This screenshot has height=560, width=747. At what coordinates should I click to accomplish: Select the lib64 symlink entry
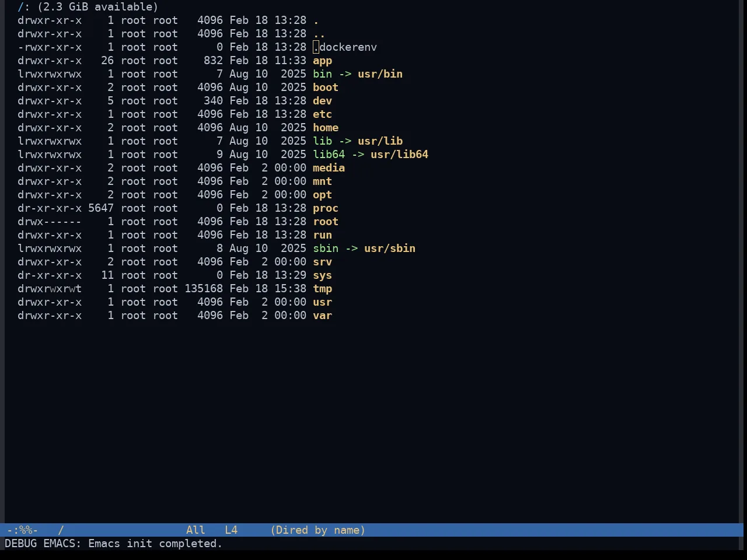[x=329, y=155]
